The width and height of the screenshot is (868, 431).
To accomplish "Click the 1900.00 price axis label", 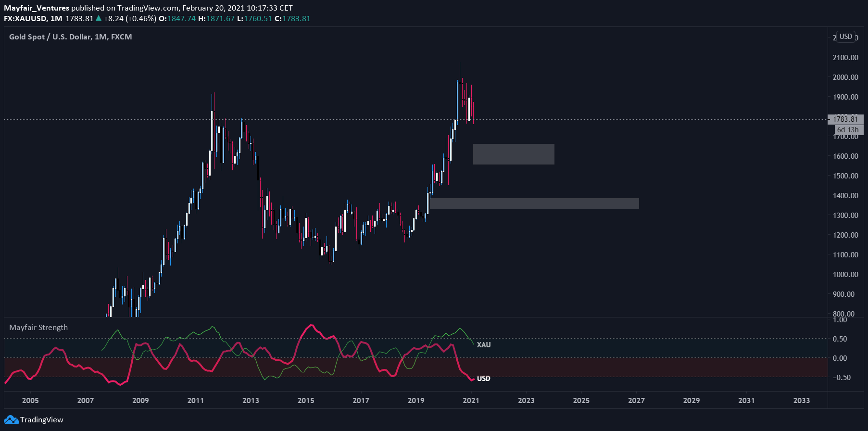I will click(845, 97).
